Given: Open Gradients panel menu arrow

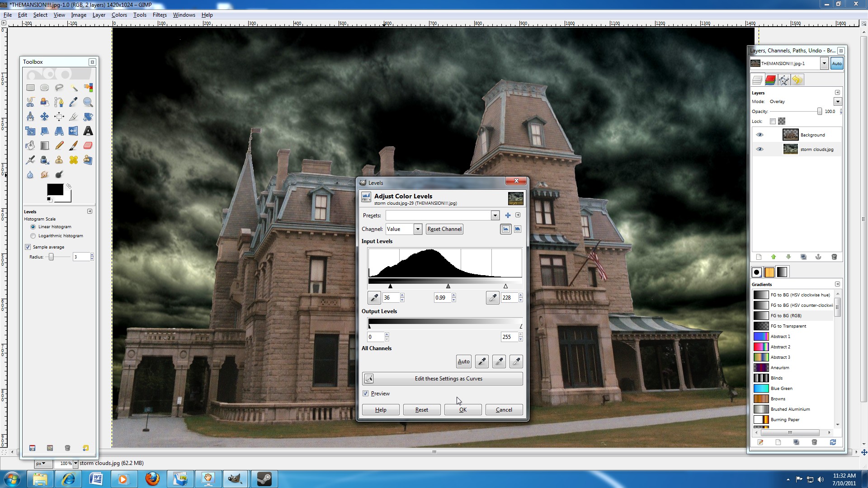Looking at the screenshot, I should pos(837,284).
